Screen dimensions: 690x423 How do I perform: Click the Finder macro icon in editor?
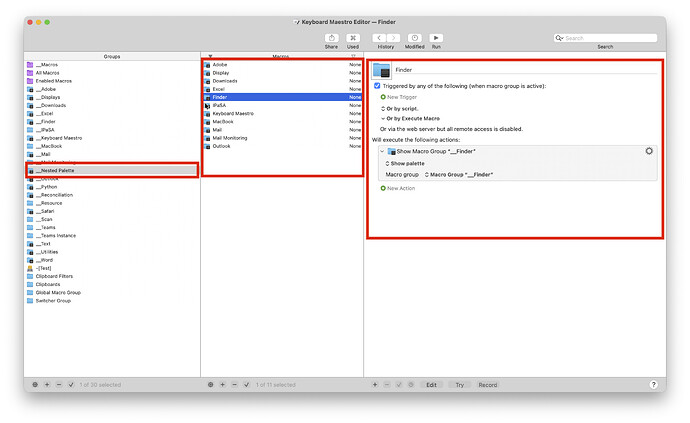click(x=381, y=70)
